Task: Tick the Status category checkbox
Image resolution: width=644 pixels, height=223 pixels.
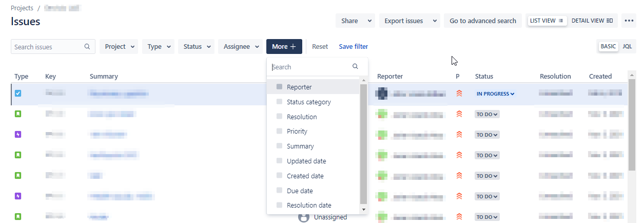Action: coord(279,102)
